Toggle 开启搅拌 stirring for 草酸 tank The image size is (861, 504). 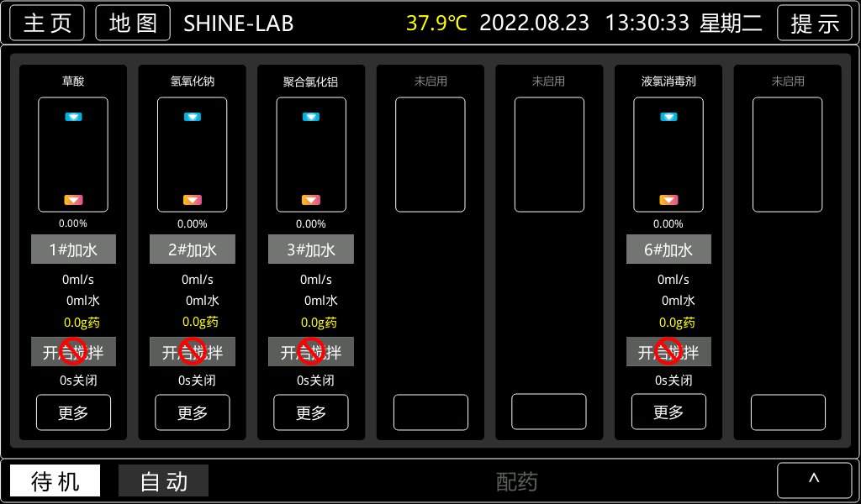tap(74, 351)
